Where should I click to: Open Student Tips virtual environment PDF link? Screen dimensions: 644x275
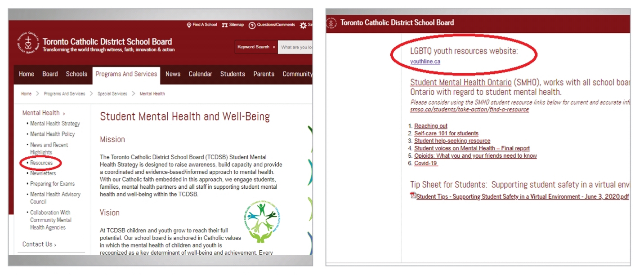pyautogui.click(x=522, y=197)
